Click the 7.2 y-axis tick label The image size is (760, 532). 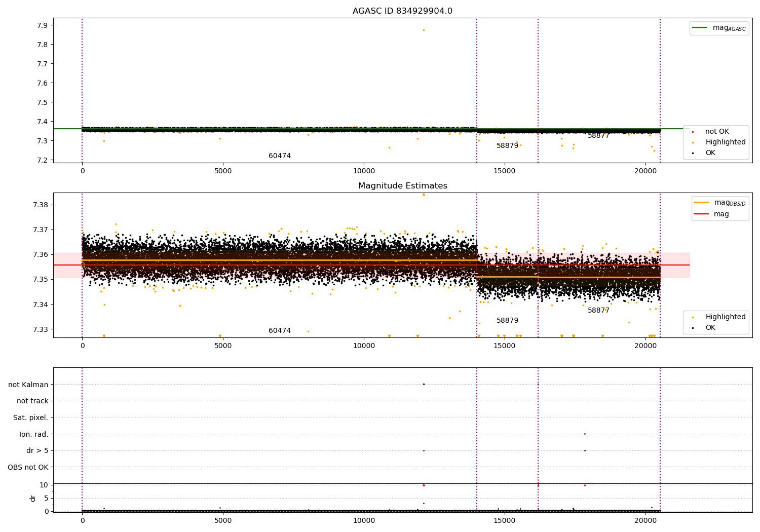coord(43,160)
